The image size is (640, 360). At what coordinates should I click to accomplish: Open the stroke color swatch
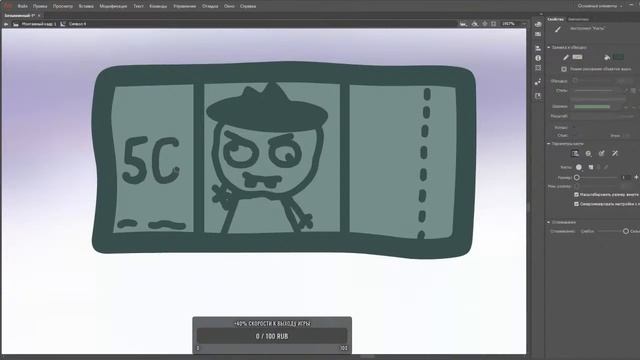click(x=577, y=57)
